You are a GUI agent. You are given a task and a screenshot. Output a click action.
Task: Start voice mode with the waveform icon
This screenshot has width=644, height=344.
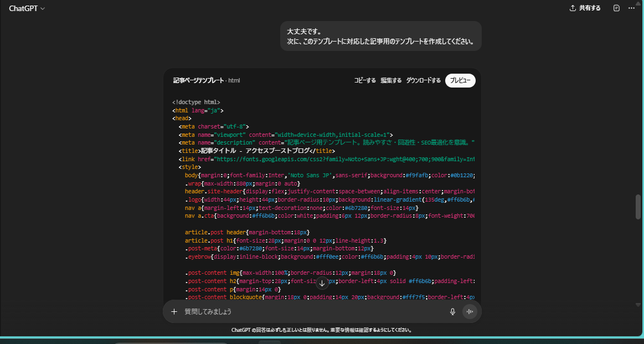click(x=470, y=311)
